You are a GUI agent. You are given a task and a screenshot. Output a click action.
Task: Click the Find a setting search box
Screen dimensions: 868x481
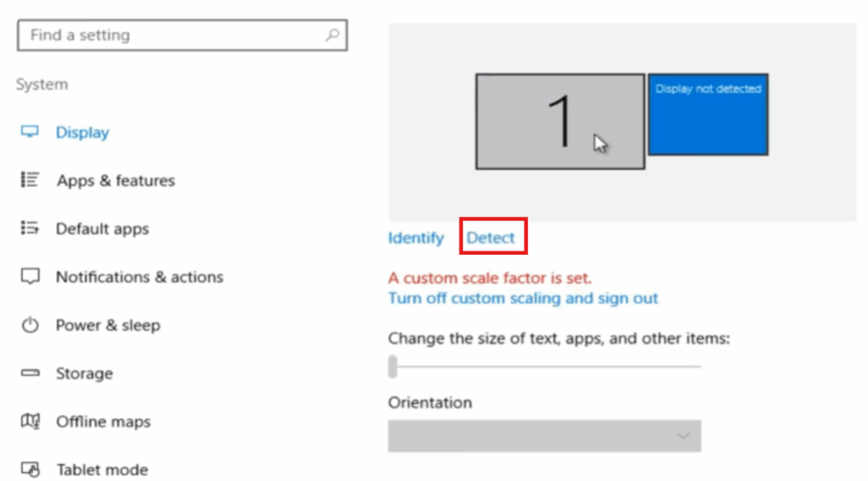click(x=170, y=36)
